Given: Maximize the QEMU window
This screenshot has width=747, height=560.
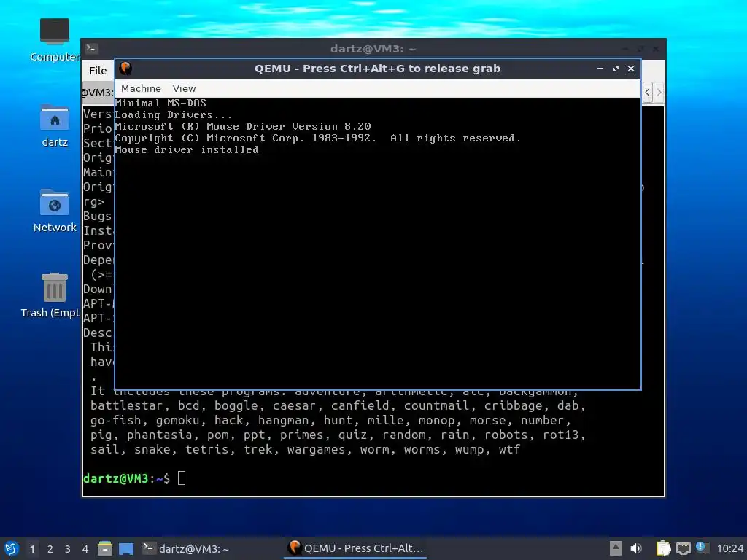Looking at the screenshot, I should [616, 69].
